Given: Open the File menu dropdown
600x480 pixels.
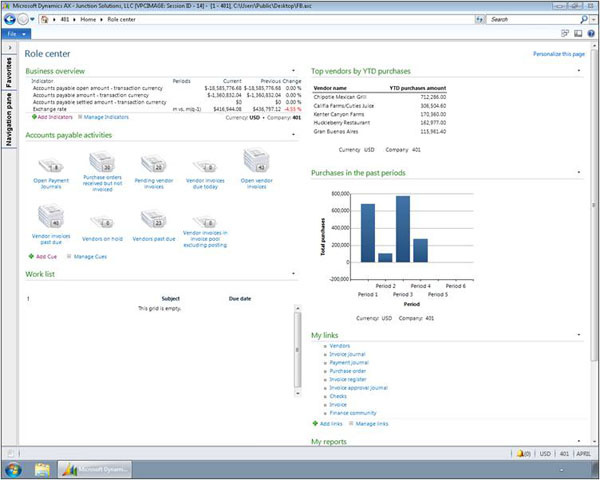Looking at the screenshot, I should tap(16, 34).
